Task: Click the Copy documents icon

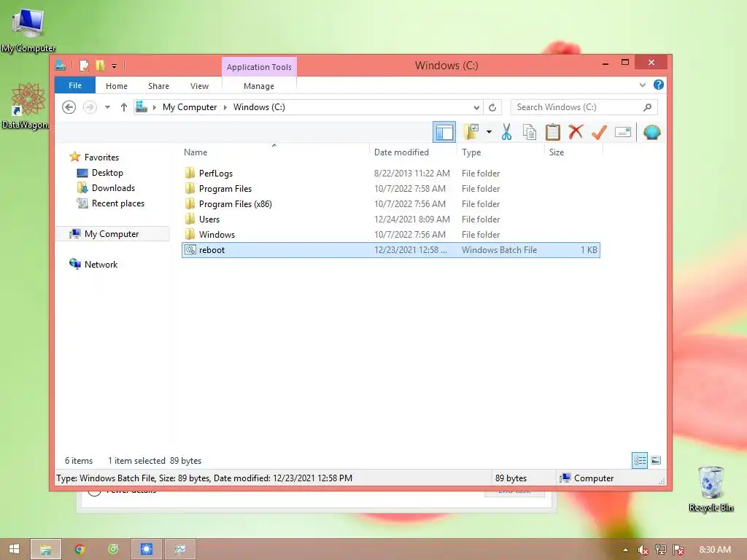Action: 530,132
